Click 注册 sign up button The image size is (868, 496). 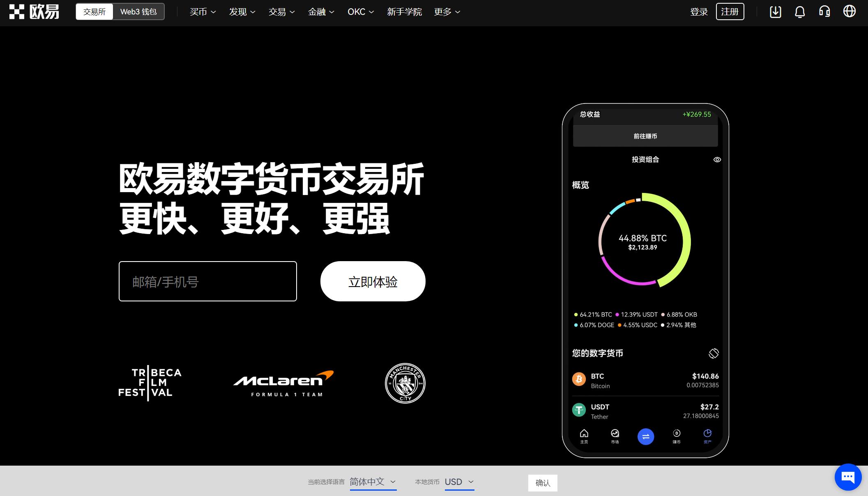730,11
